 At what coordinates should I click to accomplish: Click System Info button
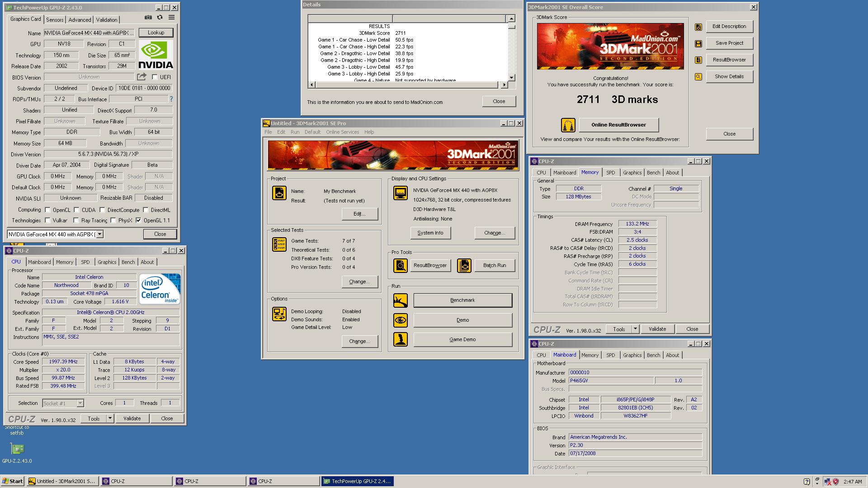[430, 233]
